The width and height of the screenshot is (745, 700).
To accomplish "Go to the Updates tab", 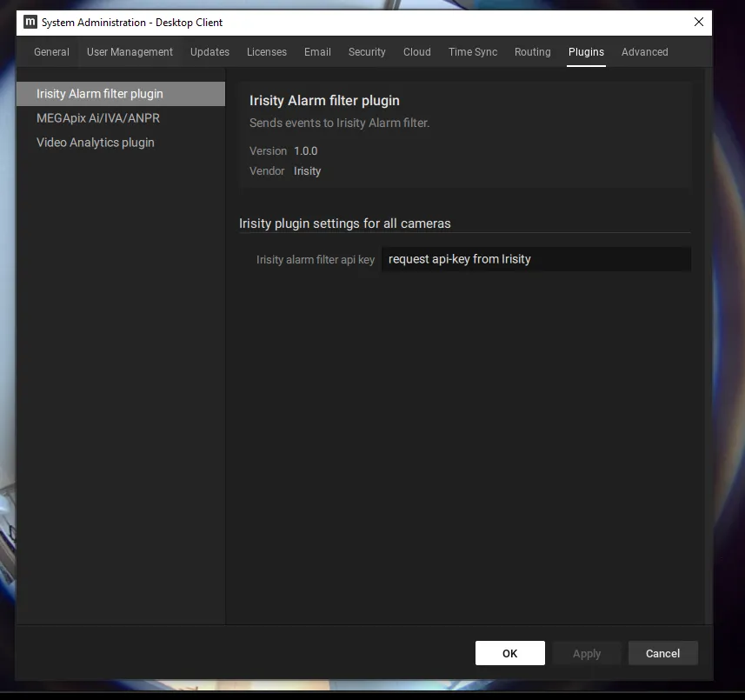I will click(210, 52).
